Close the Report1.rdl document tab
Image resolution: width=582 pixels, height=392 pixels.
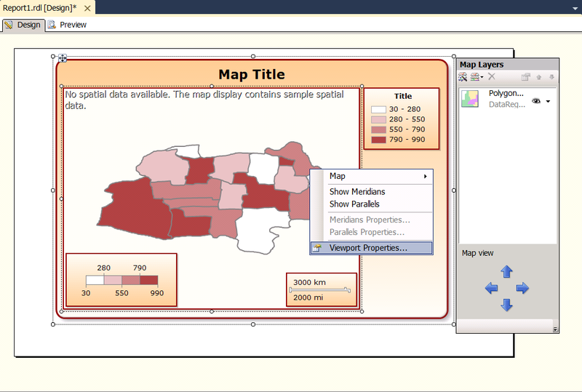pos(87,8)
